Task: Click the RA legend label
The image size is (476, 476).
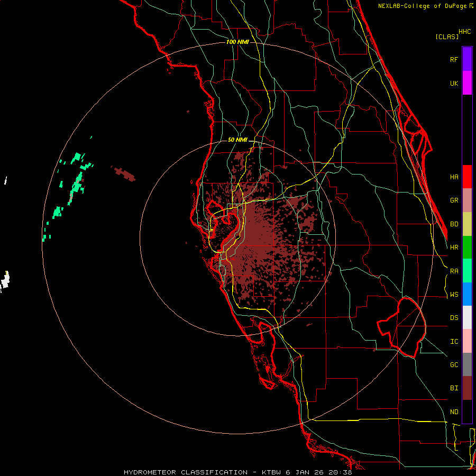Action: click(x=454, y=271)
